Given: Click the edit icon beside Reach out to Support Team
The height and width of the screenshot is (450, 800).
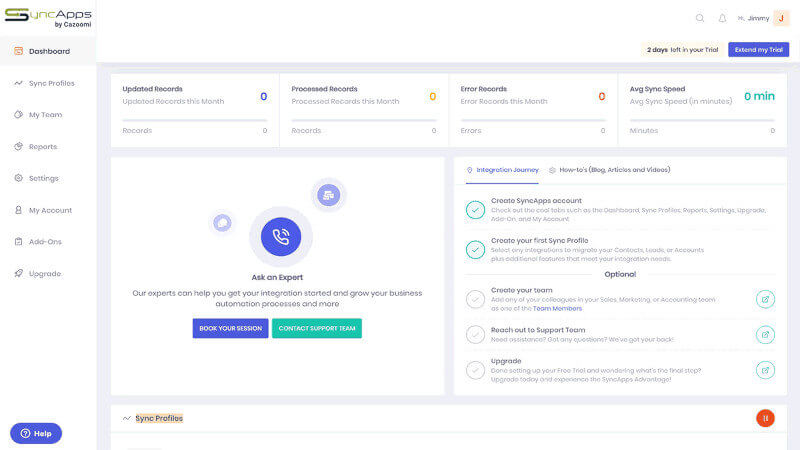Looking at the screenshot, I should tap(765, 334).
